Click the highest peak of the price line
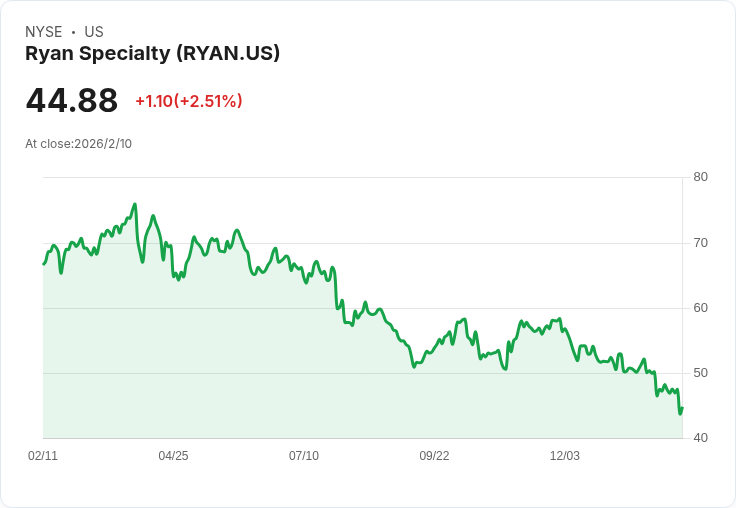Image resolution: width=736 pixels, height=508 pixels. click(x=135, y=204)
